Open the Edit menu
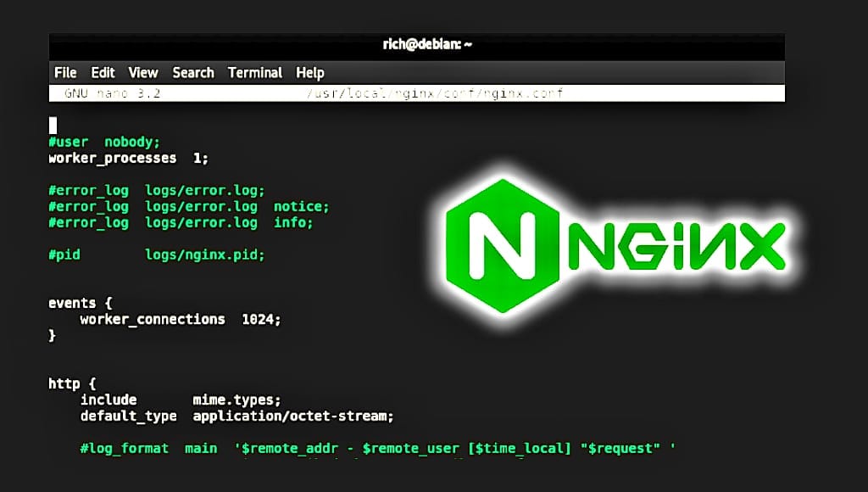Image resolution: width=868 pixels, height=492 pixels. (x=103, y=73)
